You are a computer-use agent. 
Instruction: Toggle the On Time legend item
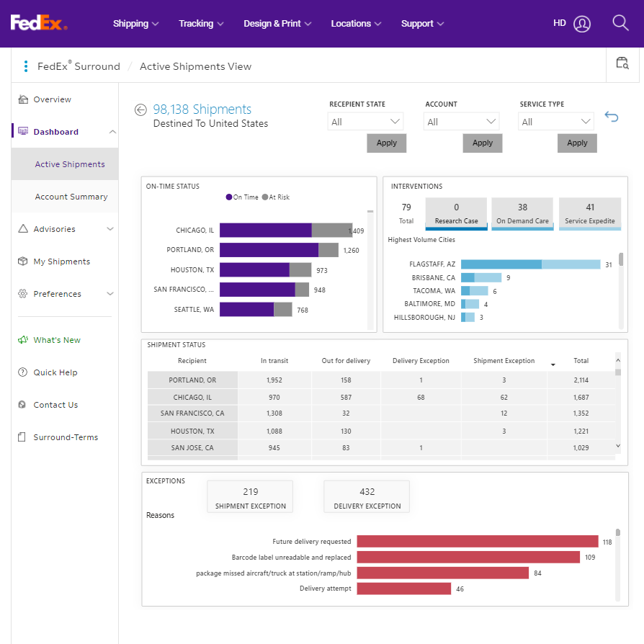coord(242,197)
